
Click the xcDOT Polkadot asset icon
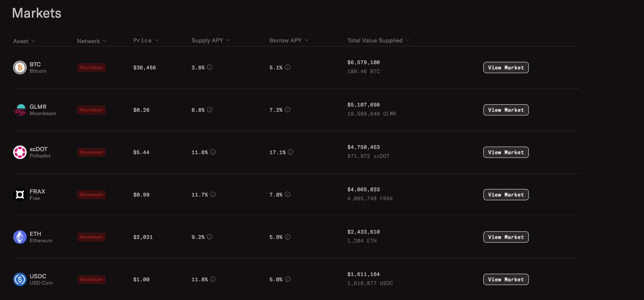tap(20, 152)
